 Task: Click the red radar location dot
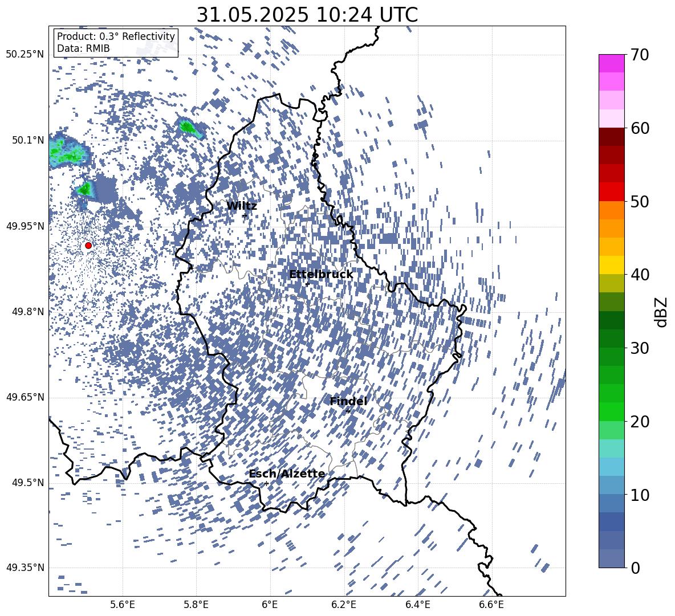[88, 246]
